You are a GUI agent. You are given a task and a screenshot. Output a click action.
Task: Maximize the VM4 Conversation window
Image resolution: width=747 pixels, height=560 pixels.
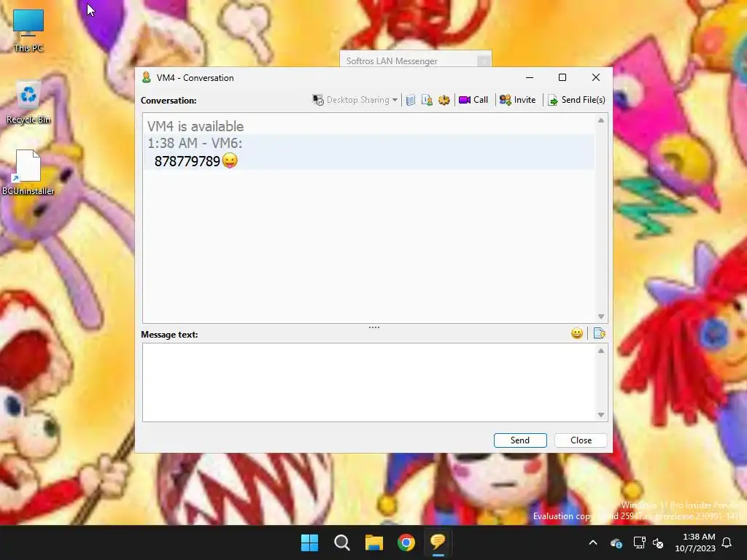pyautogui.click(x=562, y=77)
